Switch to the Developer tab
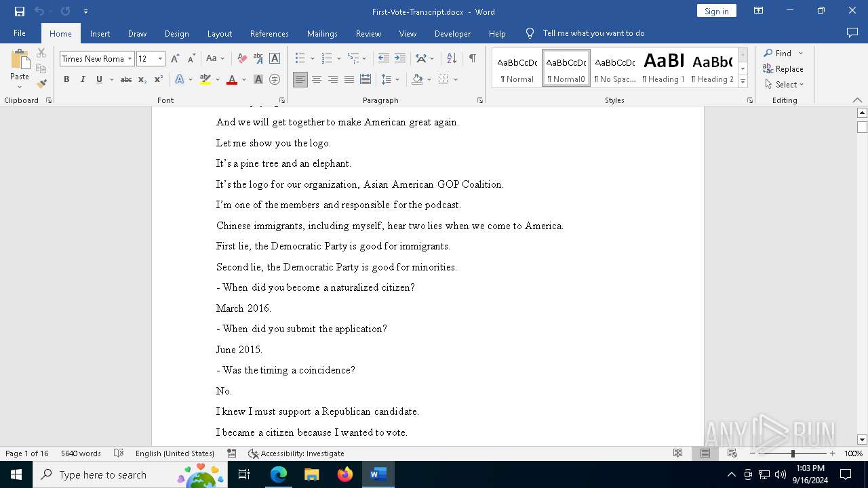 [452, 33]
